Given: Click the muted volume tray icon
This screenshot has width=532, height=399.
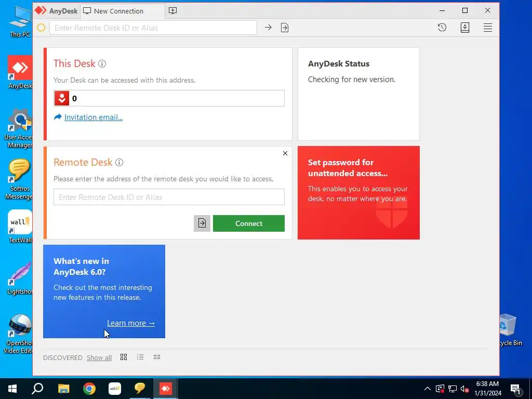Looking at the screenshot, I should click(x=465, y=389).
